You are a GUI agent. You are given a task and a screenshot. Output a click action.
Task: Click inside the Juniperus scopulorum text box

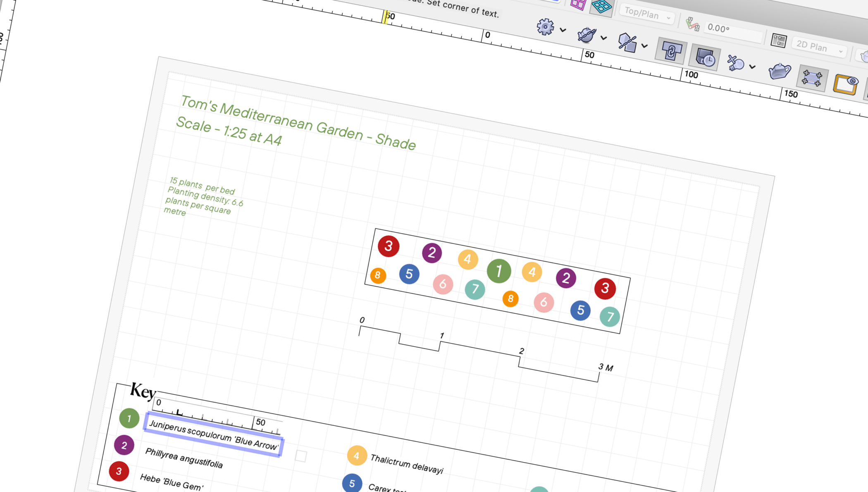click(213, 435)
